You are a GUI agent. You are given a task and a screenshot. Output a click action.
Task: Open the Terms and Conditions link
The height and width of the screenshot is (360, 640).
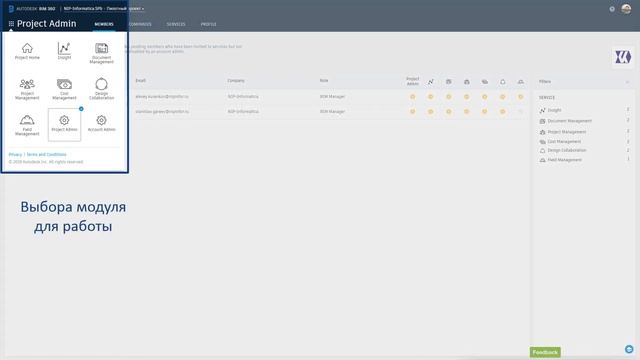[x=46, y=154]
